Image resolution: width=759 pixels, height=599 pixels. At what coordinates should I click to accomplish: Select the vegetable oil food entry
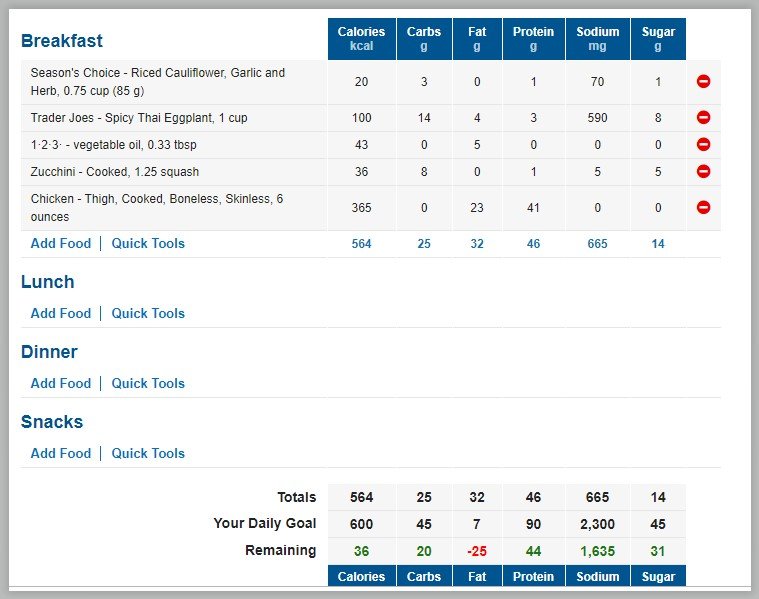click(113, 145)
